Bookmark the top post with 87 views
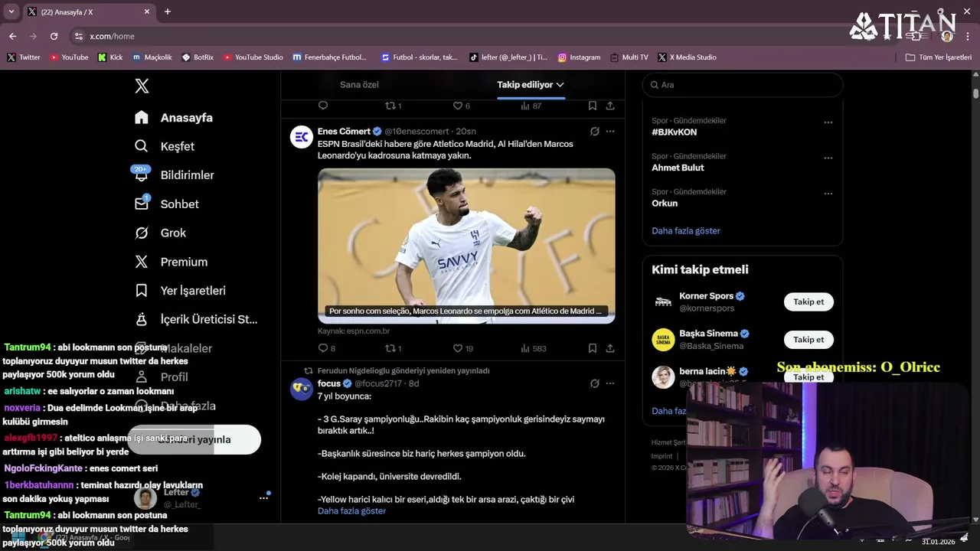Image resolution: width=980 pixels, height=551 pixels. point(593,106)
